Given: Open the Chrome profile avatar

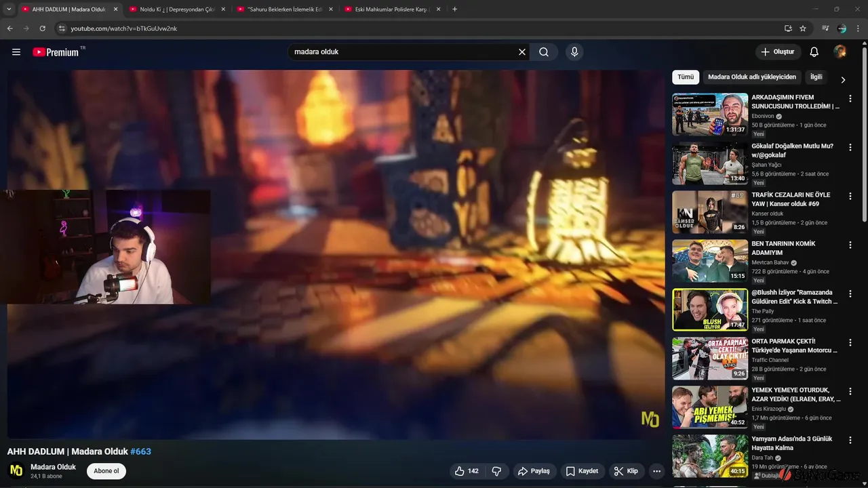Looking at the screenshot, I should click(842, 28).
